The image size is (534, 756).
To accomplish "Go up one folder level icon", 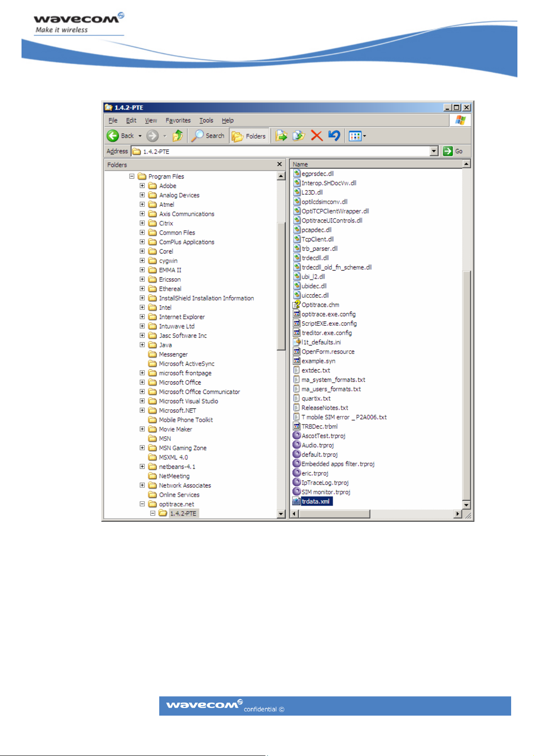I will tap(178, 135).
